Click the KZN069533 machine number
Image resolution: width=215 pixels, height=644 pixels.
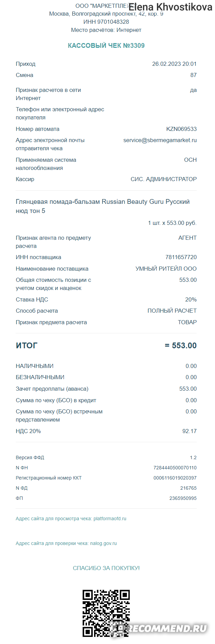click(181, 129)
